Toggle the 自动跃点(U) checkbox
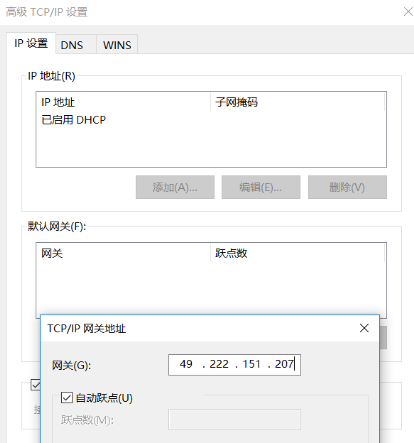The width and height of the screenshot is (414, 443). (67, 398)
